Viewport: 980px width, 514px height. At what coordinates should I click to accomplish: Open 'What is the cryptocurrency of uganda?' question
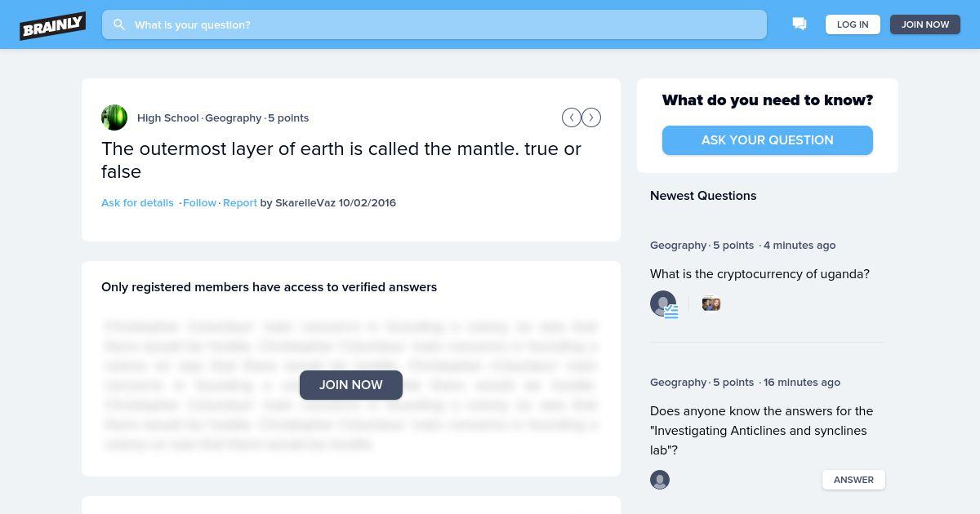pos(759,274)
